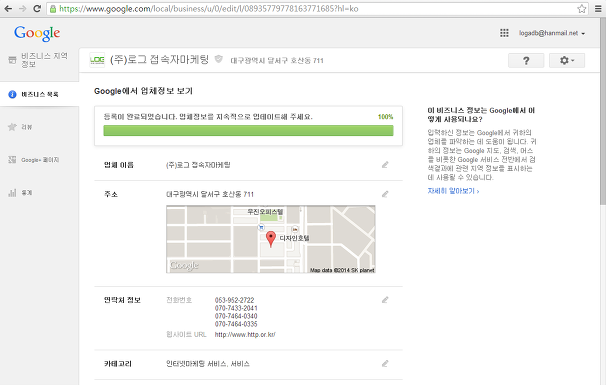Image resolution: width=606 pixels, height=386 pixels.
Task: Open 리뷰 sidebar item
Action: pyautogui.click(x=27, y=127)
